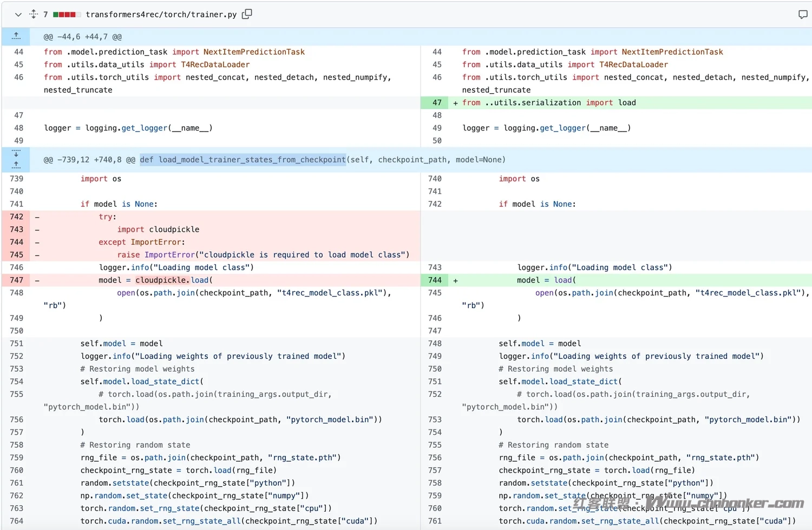The height and width of the screenshot is (530, 812).
Task: Click highlighted def load_model_trainer_states_from_checkpoint text
Action: [243, 160]
